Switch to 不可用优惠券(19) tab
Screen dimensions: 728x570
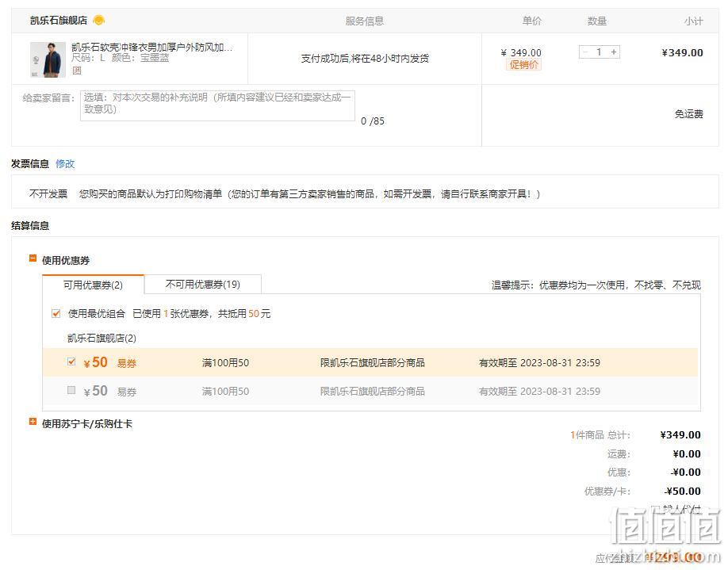pyautogui.click(x=203, y=284)
